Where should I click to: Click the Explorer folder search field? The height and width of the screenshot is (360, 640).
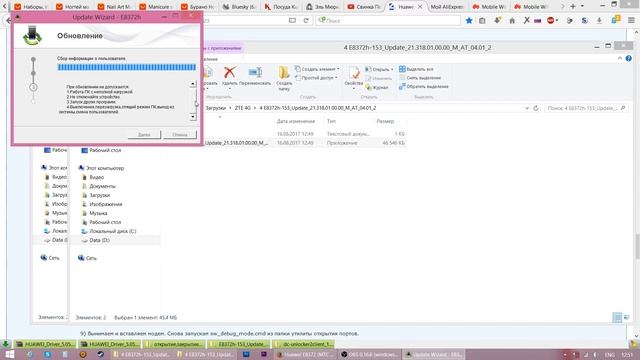point(586,108)
